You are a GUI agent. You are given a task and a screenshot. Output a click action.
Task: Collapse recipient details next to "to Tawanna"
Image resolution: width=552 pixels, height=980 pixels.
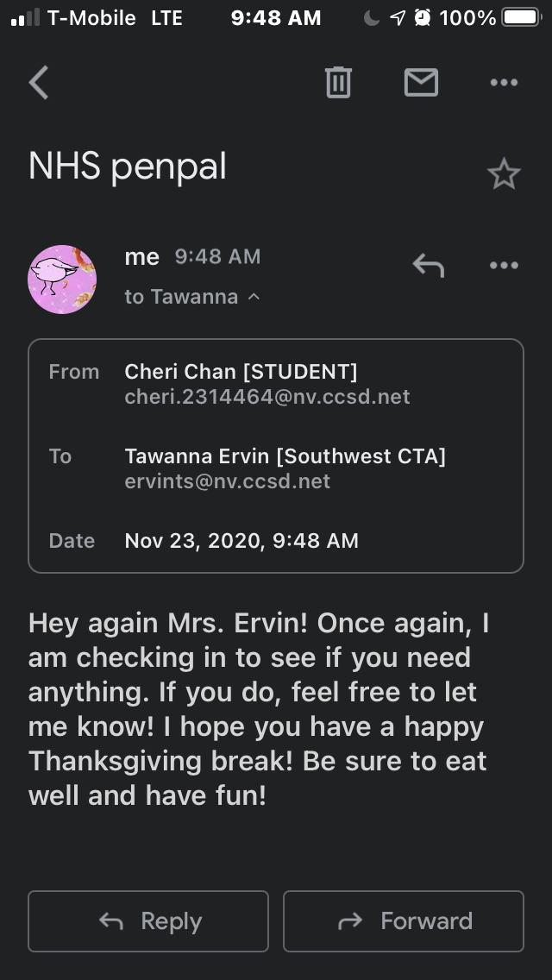click(x=254, y=297)
